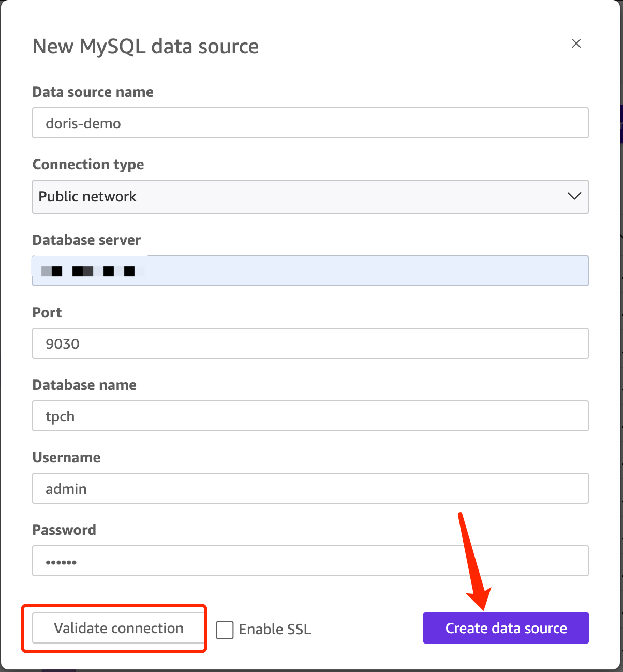Click the "Username" label text
The width and height of the screenshot is (623, 672).
(x=67, y=458)
